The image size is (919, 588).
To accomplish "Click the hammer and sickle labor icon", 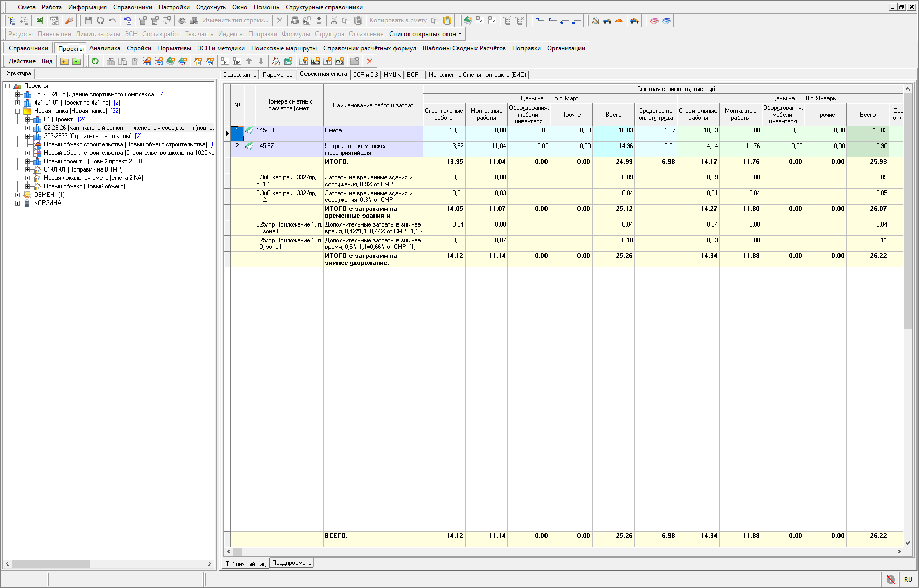I will point(595,20).
